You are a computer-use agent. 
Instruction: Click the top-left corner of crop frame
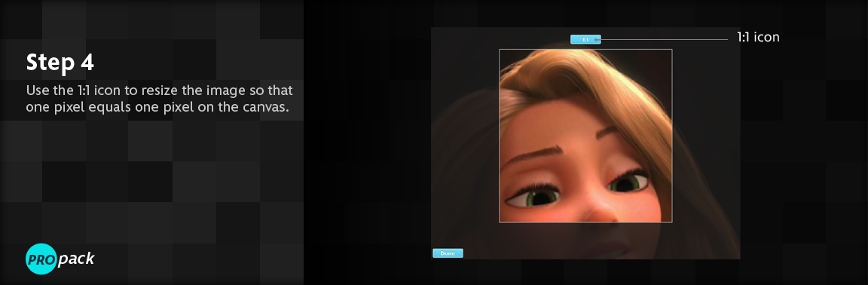(x=500, y=49)
